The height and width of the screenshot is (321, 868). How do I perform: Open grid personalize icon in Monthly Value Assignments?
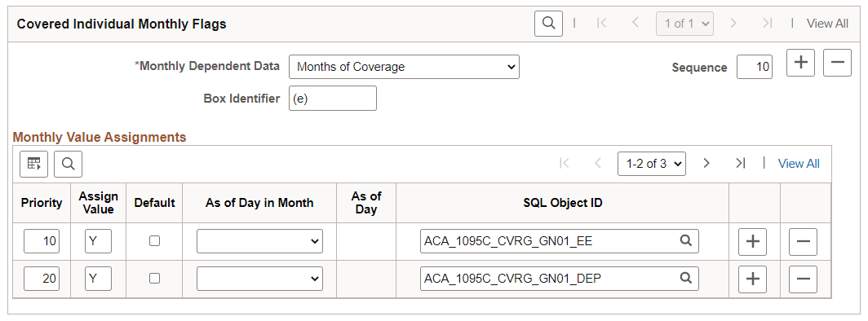[x=33, y=164]
